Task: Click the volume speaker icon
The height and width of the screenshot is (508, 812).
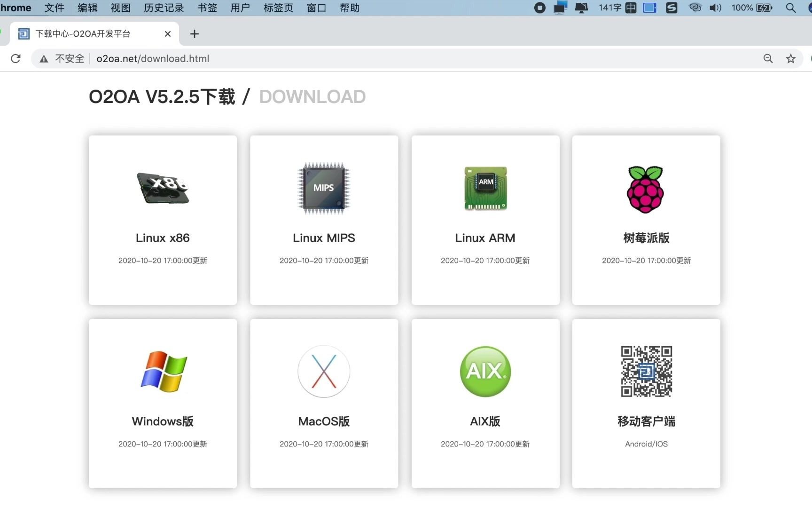Action: point(715,8)
